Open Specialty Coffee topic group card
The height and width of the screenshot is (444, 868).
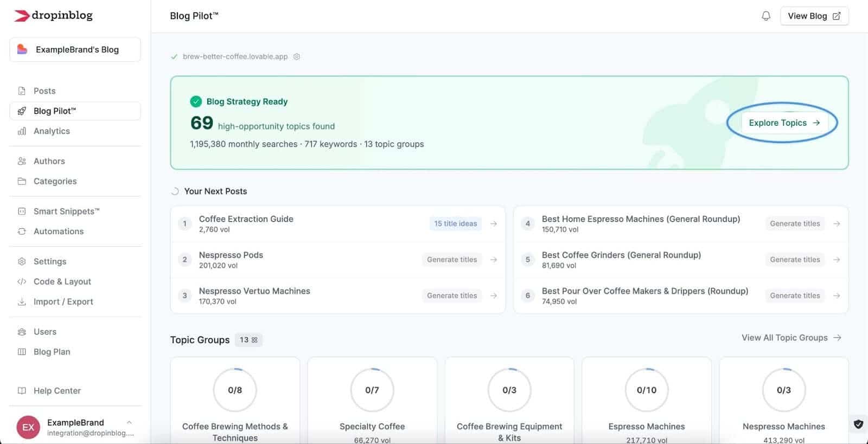pos(372,400)
